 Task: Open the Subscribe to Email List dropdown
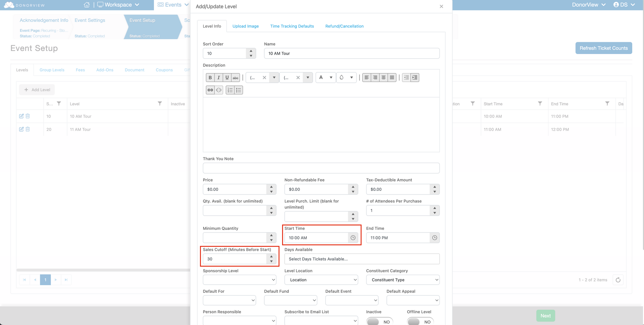click(x=321, y=321)
